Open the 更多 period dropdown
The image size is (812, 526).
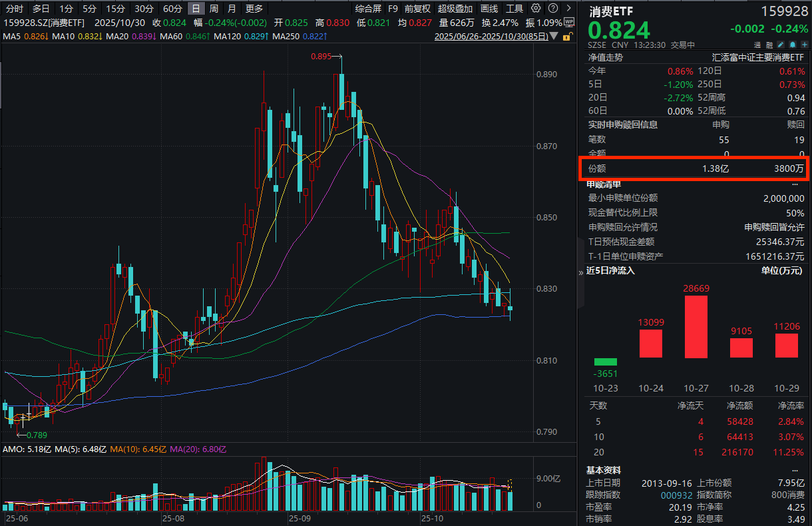[254, 9]
